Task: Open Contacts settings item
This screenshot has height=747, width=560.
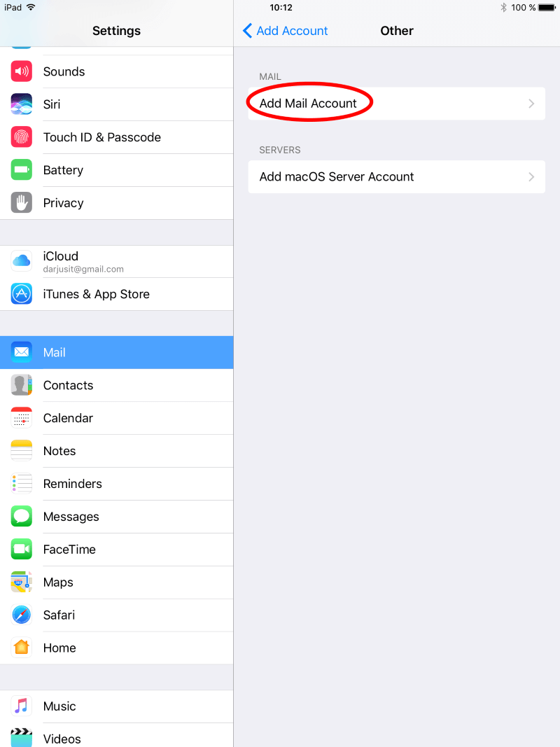Action: coord(117,386)
